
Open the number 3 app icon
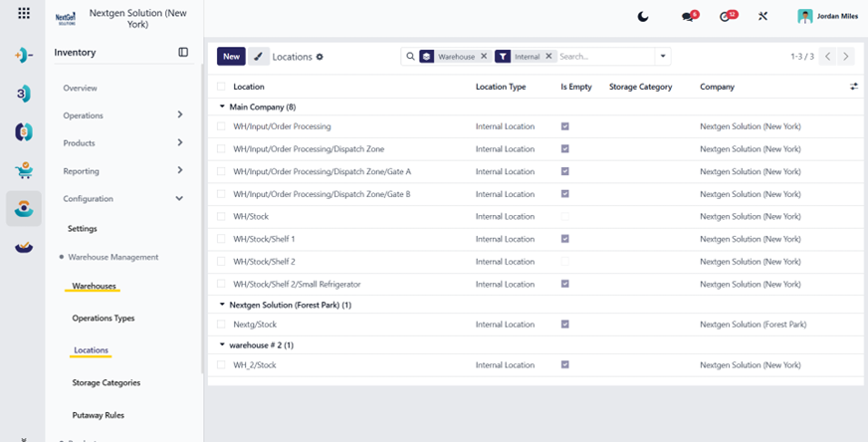[x=23, y=95]
